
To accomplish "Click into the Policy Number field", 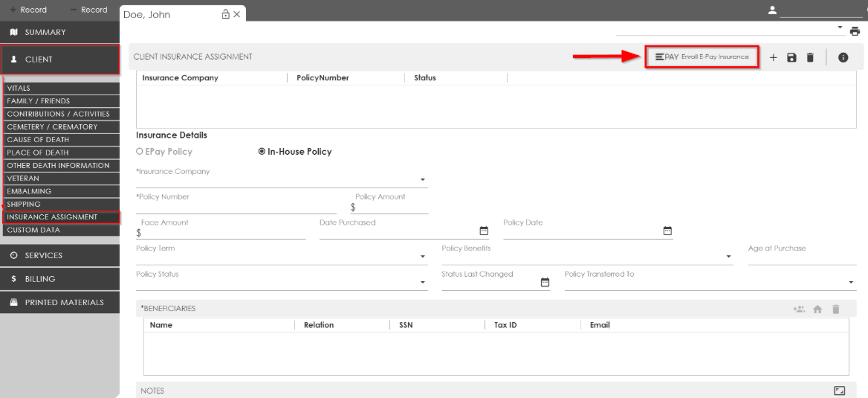I will (x=236, y=207).
